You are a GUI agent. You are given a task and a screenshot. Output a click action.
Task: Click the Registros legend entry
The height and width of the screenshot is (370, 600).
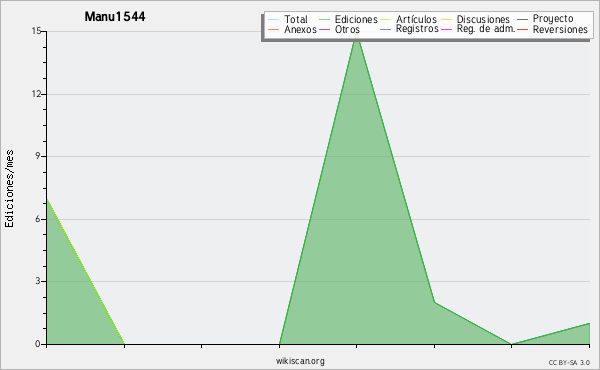pos(409,29)
